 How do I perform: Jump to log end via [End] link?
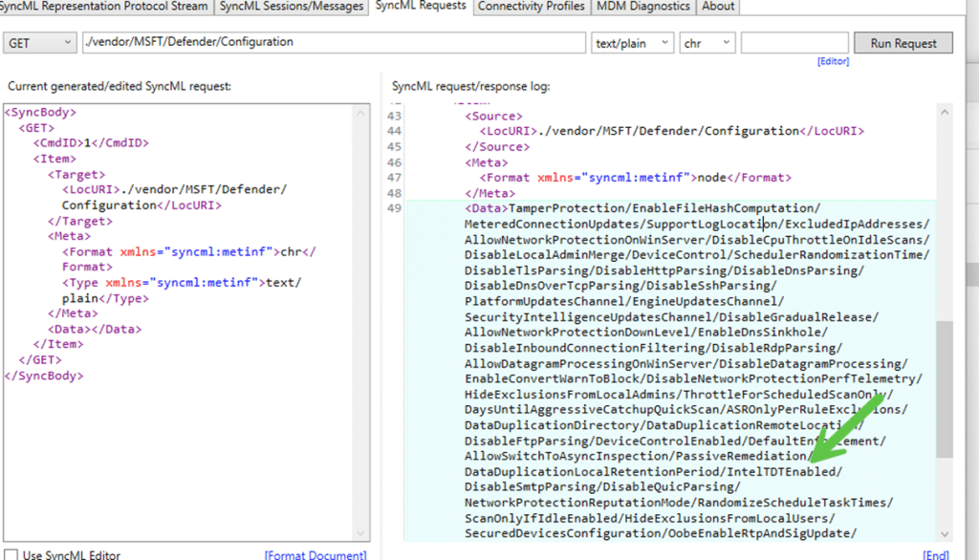pos(936,554)
